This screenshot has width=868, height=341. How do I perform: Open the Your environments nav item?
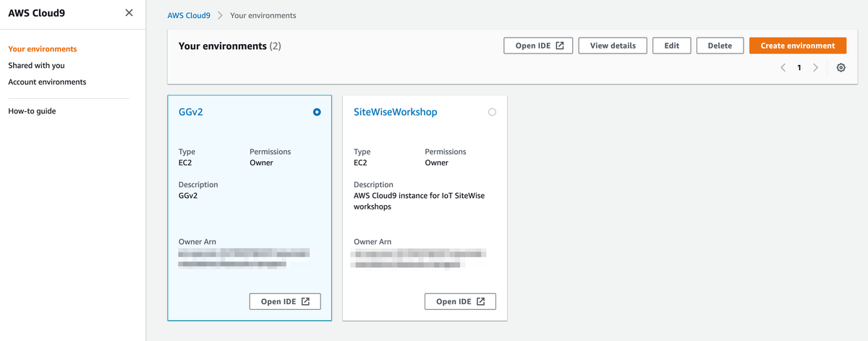tap(43, 49)
